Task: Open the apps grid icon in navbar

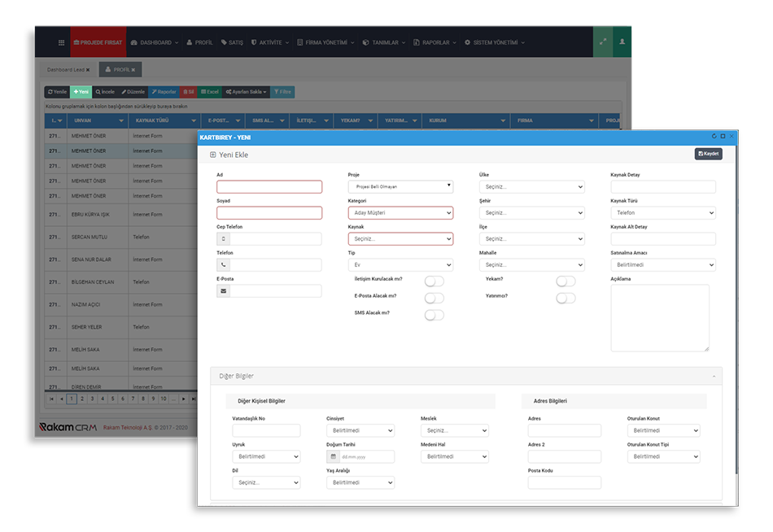Action: pyautogui.click(x=61, y=42)
